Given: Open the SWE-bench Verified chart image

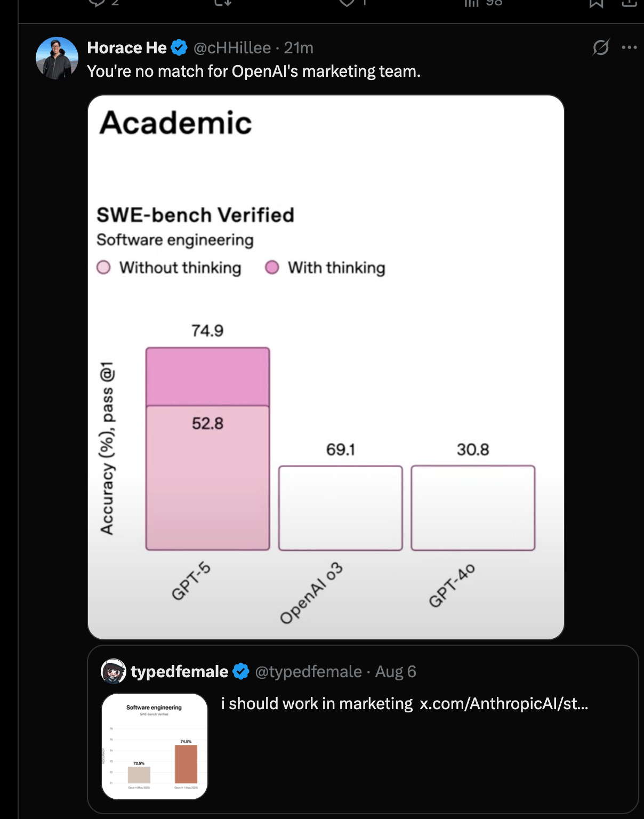Looking at the screenshot, I should [326, 367].
